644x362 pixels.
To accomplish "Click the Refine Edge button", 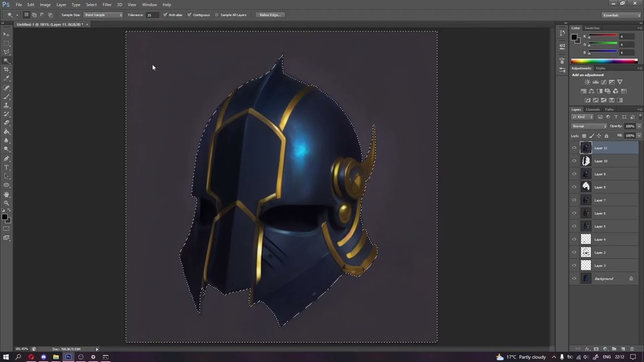I will tap(270, 15).
